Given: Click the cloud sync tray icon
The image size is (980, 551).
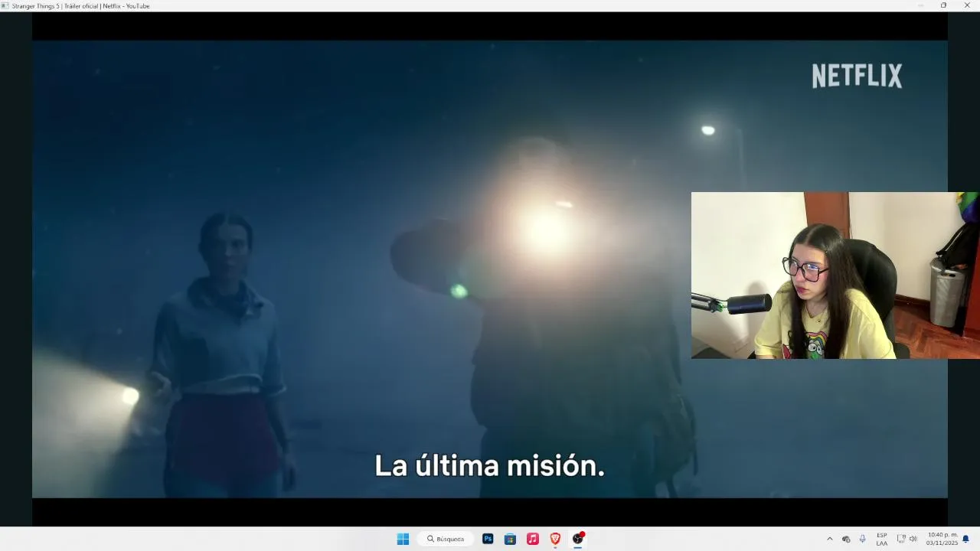Looking at the screenshot, I should coord(846,539).
